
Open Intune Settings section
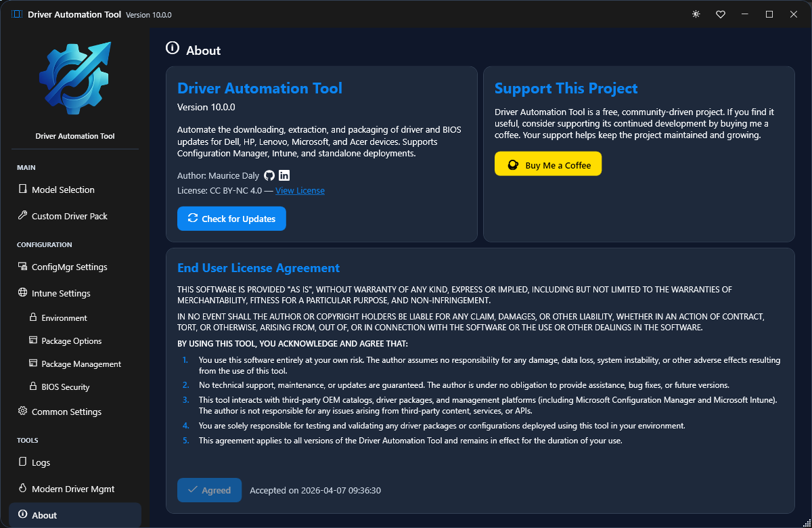(x=75, y=293)
